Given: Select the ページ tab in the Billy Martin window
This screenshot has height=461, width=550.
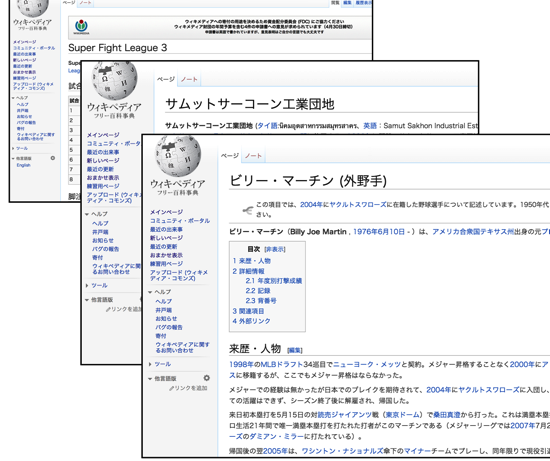Looking at the screenshot, I should point(230,155).
